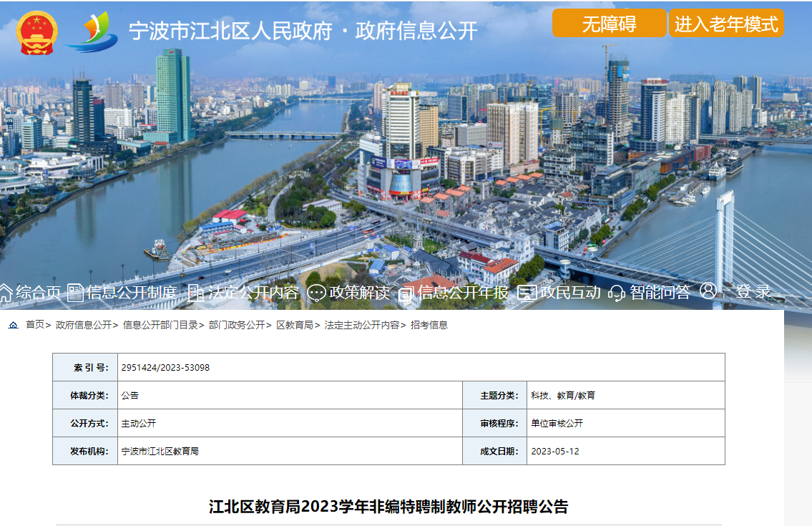Open the 智能问答 menu item
This screenshot has height=526, width=812.
[660, 292]
